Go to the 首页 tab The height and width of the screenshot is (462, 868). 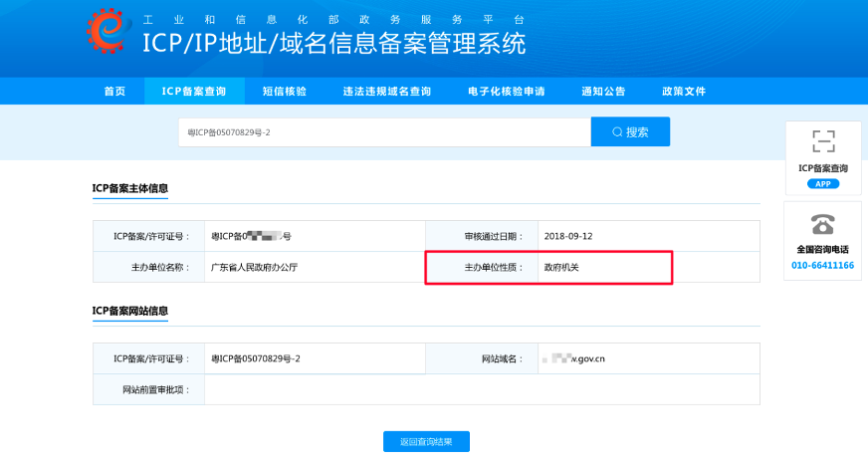pos(114,92)
